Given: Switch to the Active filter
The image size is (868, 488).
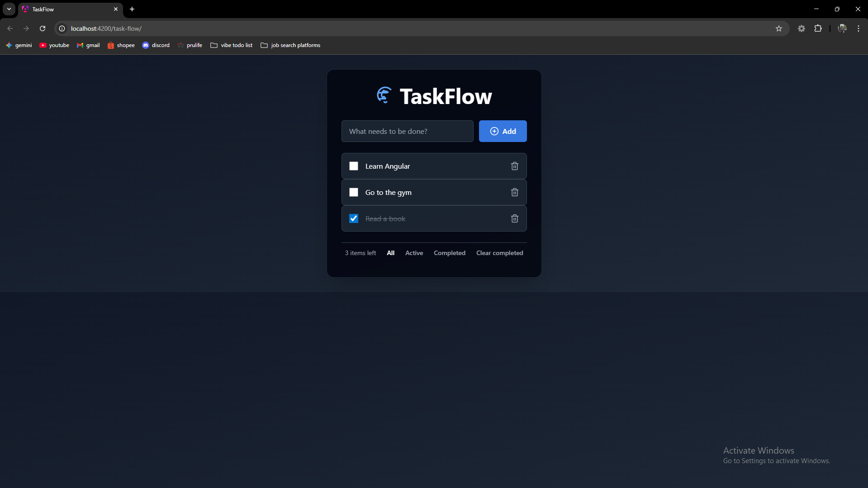Looking at the screenshot, I should pyautogui.click(x=414, y=253).
